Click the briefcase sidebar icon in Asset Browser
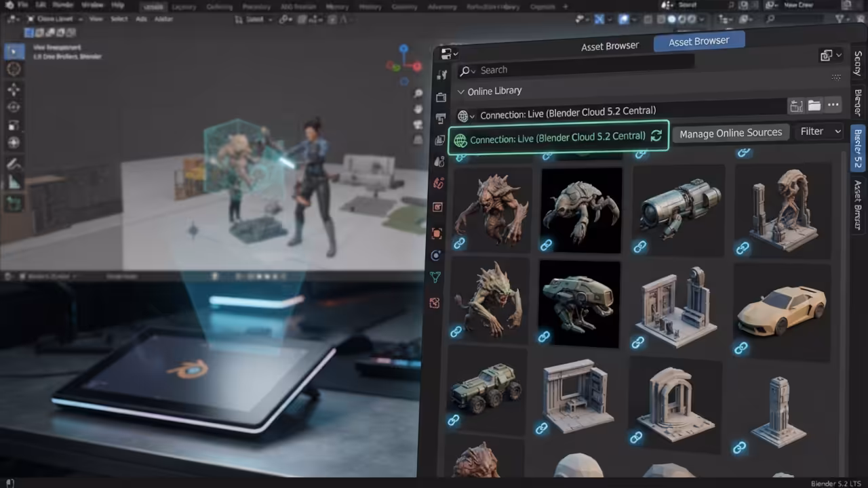The width and height of the screenshot is (868, 488). [x=441, y=98]
